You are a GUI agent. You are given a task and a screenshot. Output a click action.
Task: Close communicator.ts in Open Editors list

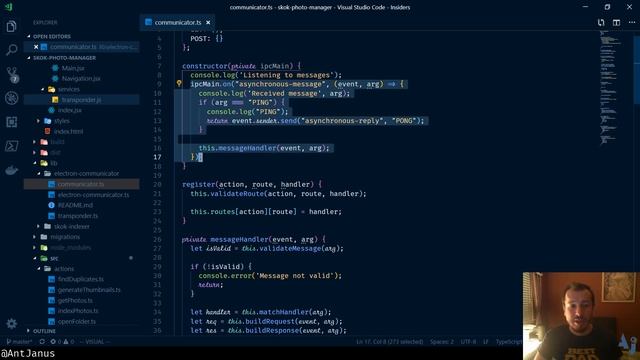coord(36,47)
